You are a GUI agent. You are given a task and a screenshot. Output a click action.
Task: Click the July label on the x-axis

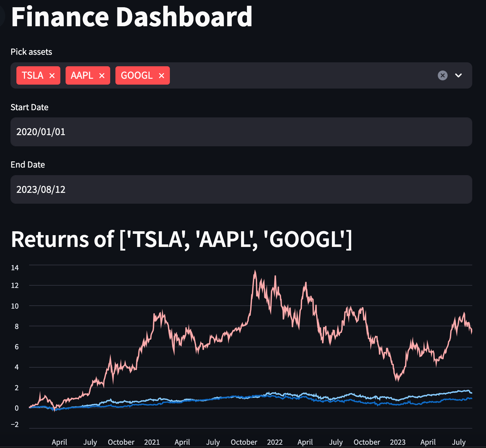coord(90,442)
